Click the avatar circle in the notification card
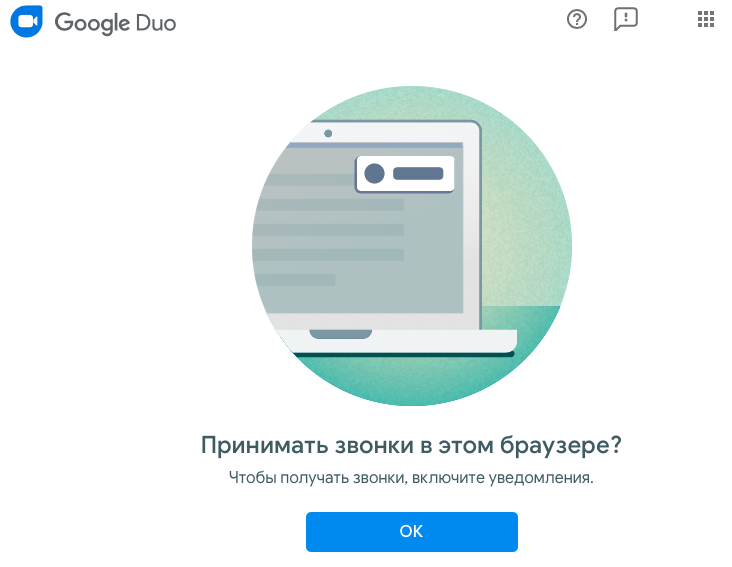This screenshot has width=732, height=567. pyautogui.click(x=374, y=174)
